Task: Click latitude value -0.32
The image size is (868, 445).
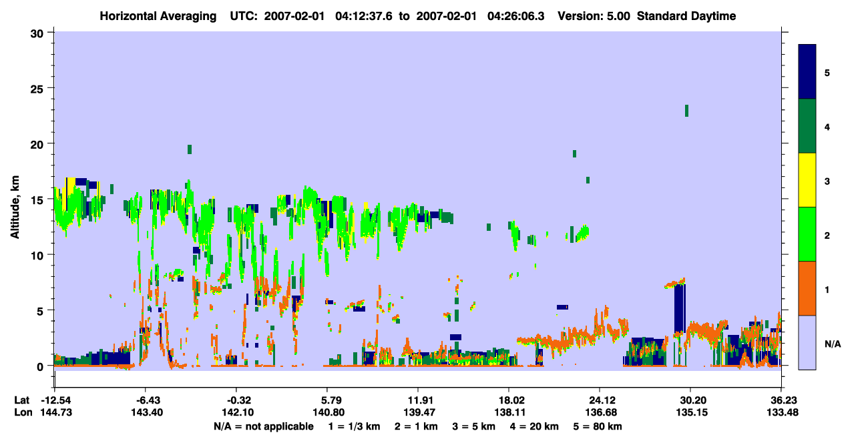Action: pos(238,400)
